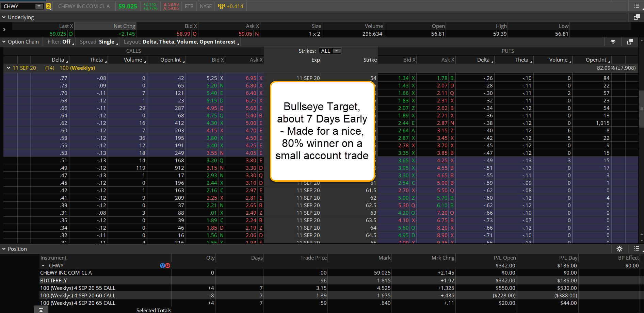Image resolution: width=644 pixels, height=313 pixels.
Task: Click the collapse-to-top arrow below the position list
Action: coord(41,309)
